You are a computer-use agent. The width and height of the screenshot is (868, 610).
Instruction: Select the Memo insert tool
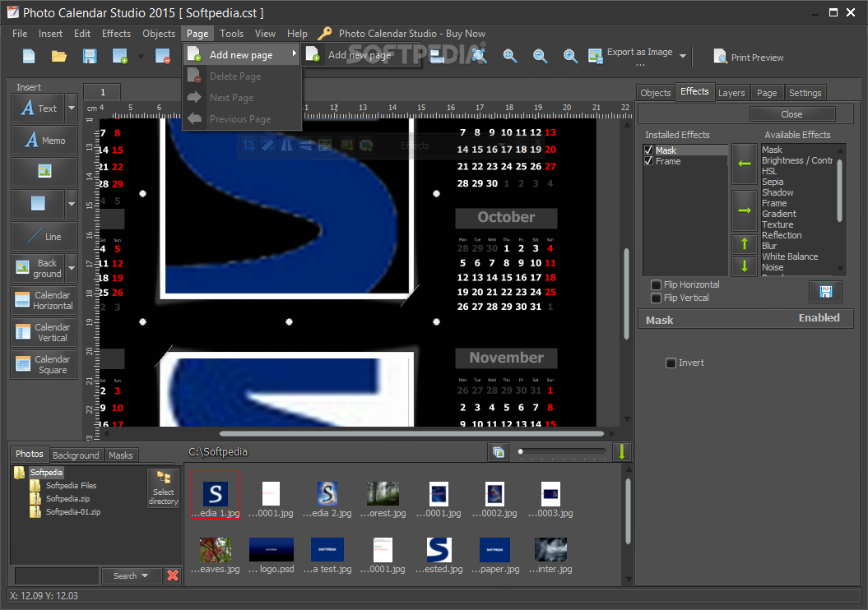coord(44,140)
